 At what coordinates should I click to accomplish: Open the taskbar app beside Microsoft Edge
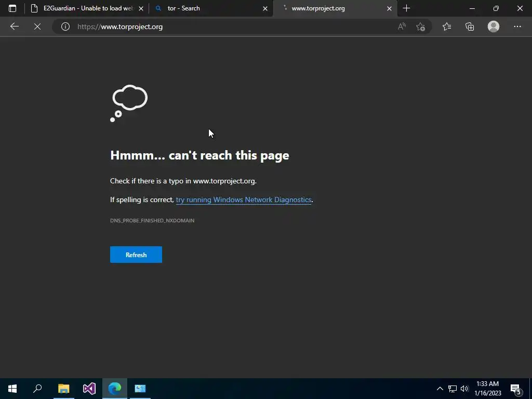140,389
